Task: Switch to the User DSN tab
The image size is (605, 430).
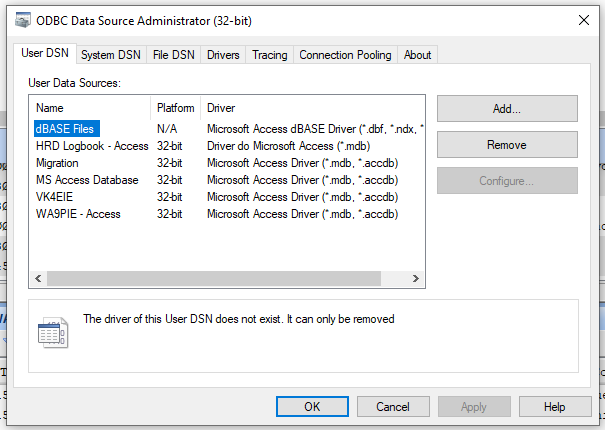Action: [45, 53]
